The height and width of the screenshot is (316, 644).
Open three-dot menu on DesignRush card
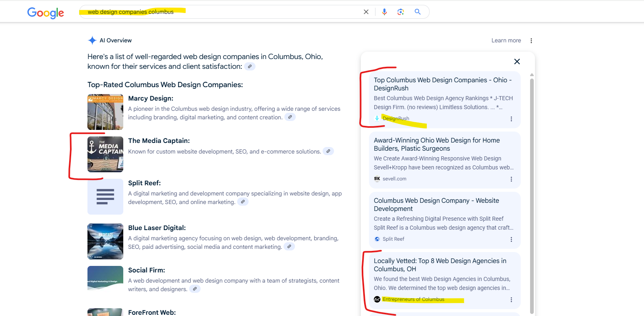[511, 119]
